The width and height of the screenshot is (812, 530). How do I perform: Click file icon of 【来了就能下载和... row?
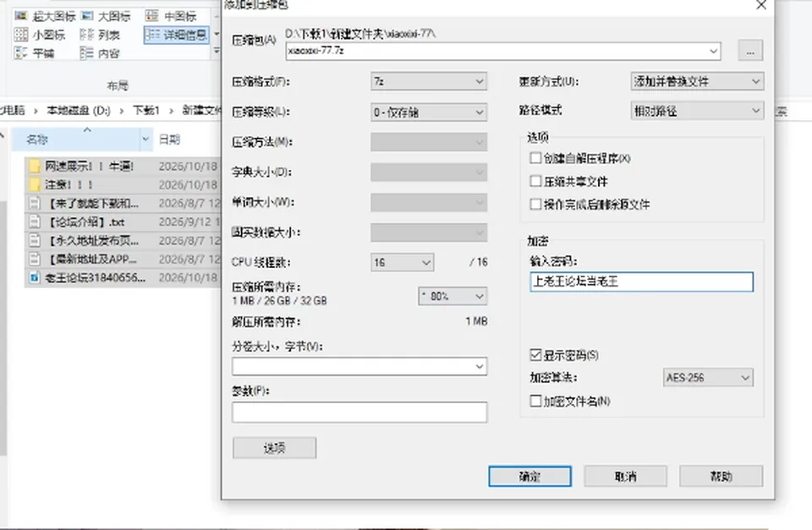[x=35, y=204]
